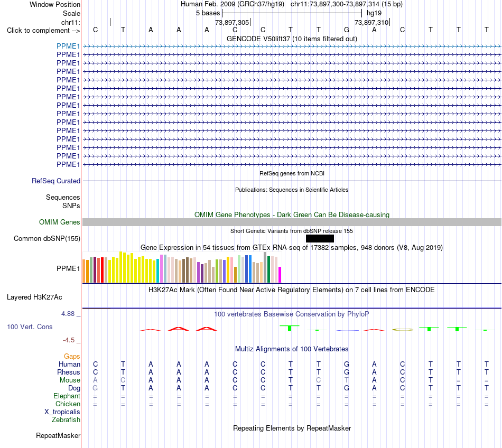Open the 'RefSeq genes from NCBI' title
The width and height of the screenshot is (502, 448).
292,173
